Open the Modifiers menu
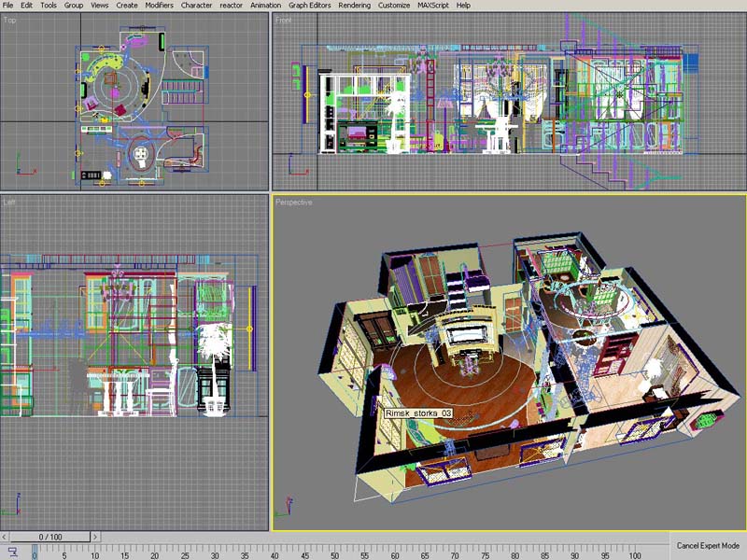The height and width of the screenshot is (560, 747). (159, 5)
